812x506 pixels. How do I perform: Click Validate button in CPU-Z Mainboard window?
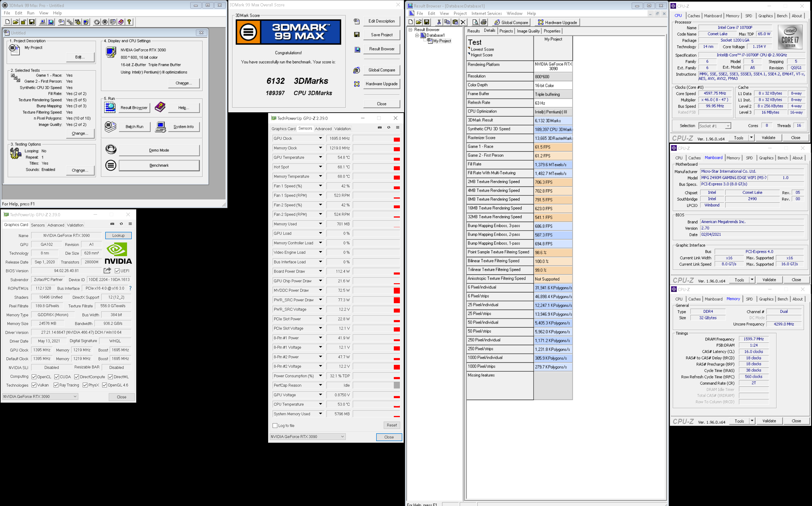tap(769, 280)
